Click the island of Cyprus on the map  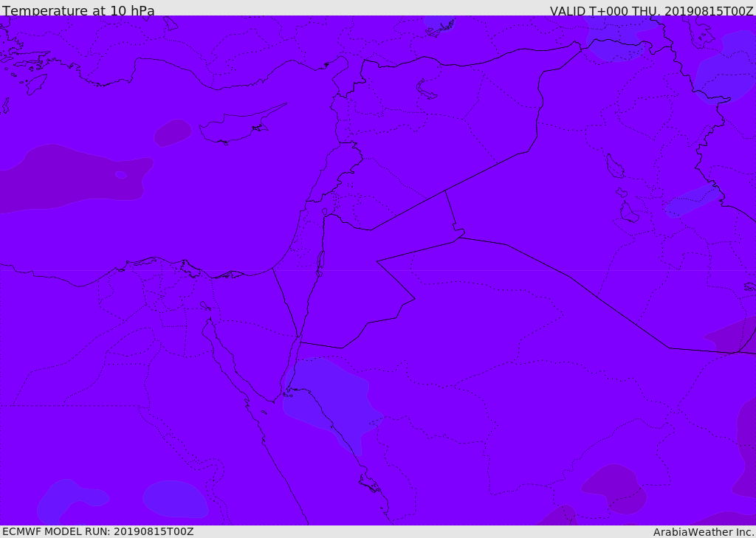[x=241, y=125]
